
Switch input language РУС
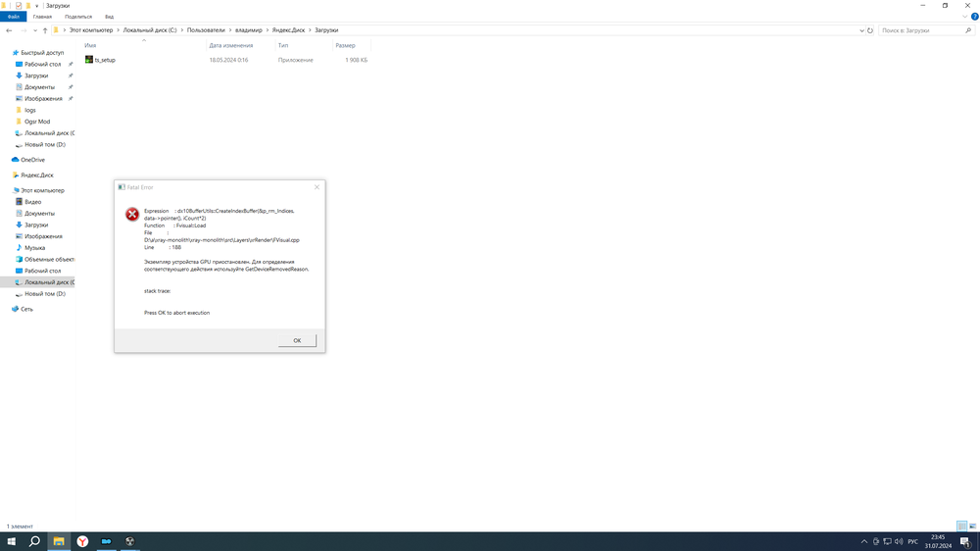point(913,541)
